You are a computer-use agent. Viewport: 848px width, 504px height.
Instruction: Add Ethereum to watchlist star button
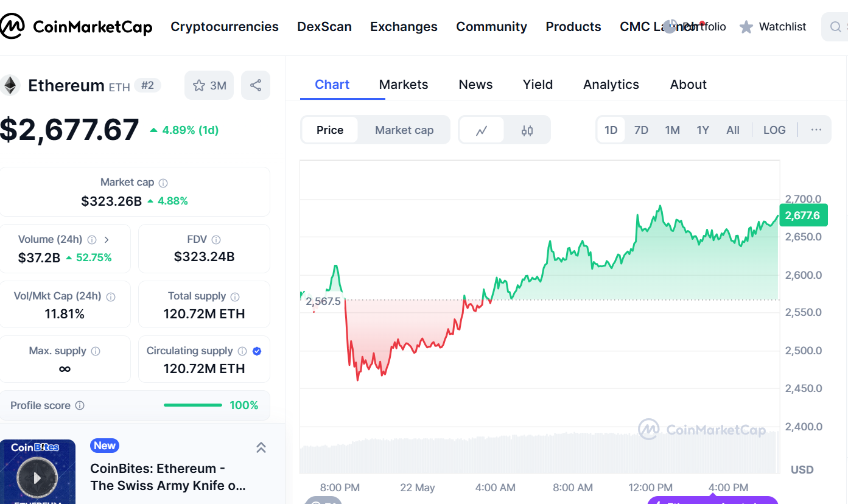pyautogui.click(x=209, y=85)
